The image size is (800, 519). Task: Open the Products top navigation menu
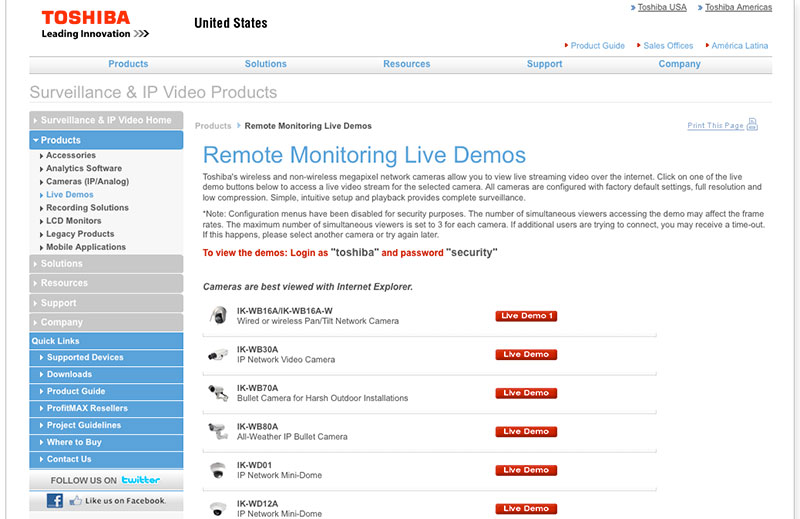coord(128,64)
